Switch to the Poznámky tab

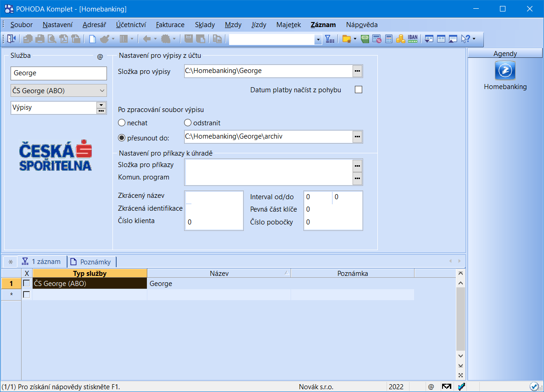click(x=92, y=262)
